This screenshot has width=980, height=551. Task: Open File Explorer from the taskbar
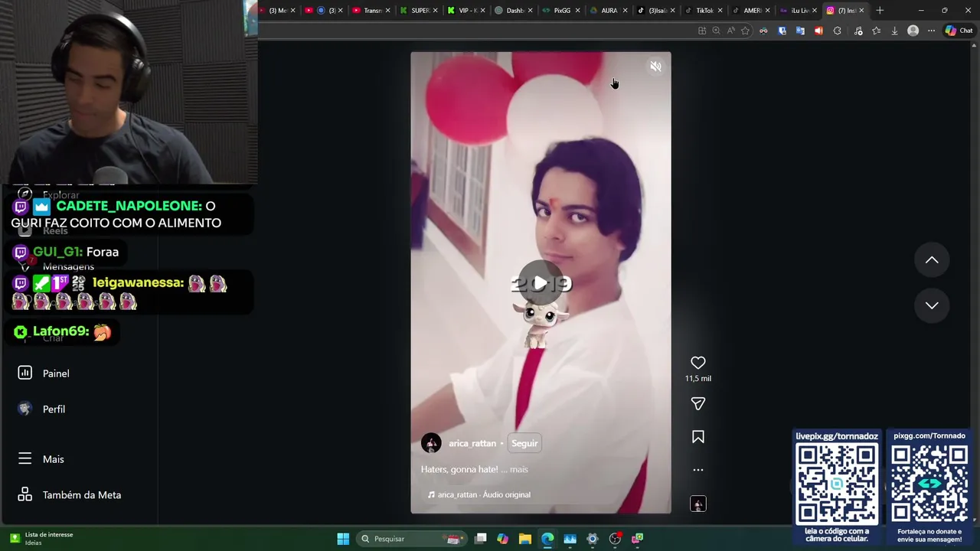524,539
